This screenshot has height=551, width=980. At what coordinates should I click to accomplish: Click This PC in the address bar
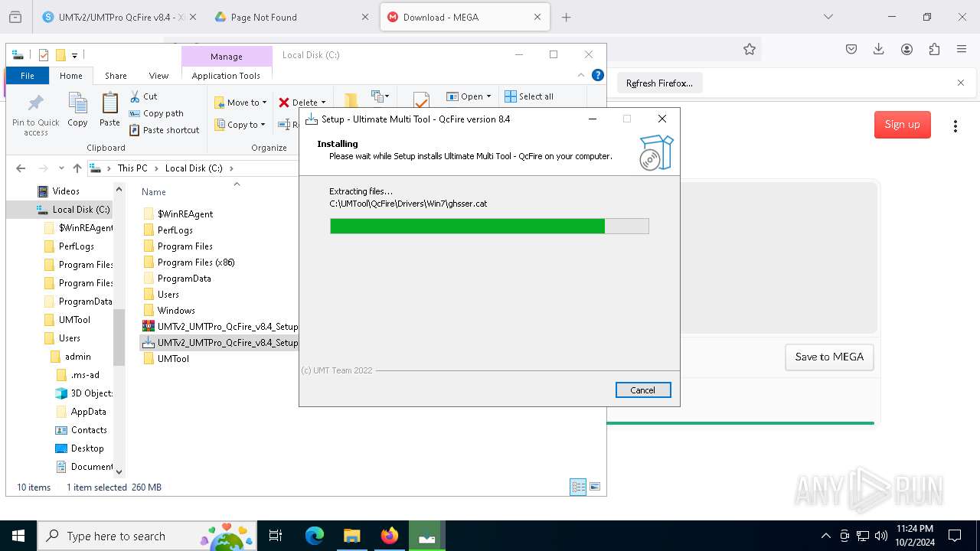[x=132, y=168]
